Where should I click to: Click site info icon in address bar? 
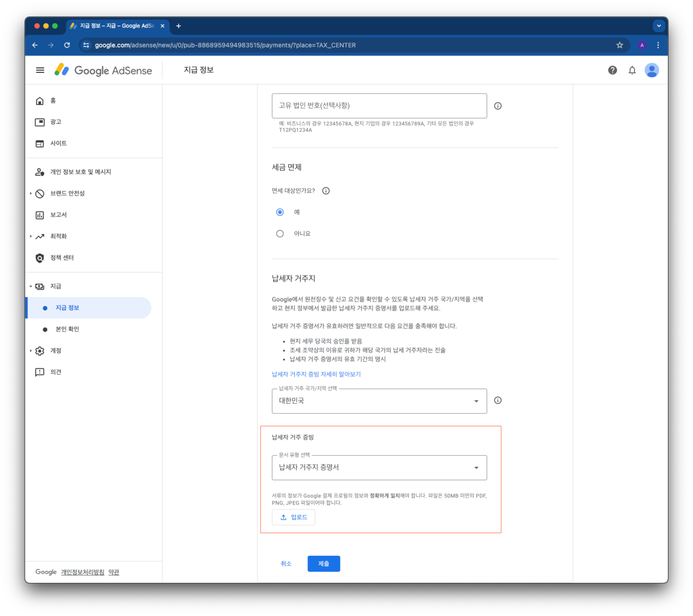tap(86, 45)
